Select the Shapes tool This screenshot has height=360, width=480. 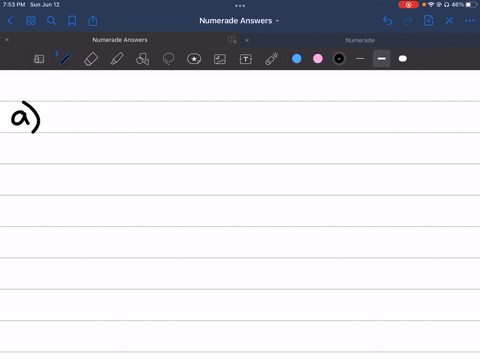[142, 59]
